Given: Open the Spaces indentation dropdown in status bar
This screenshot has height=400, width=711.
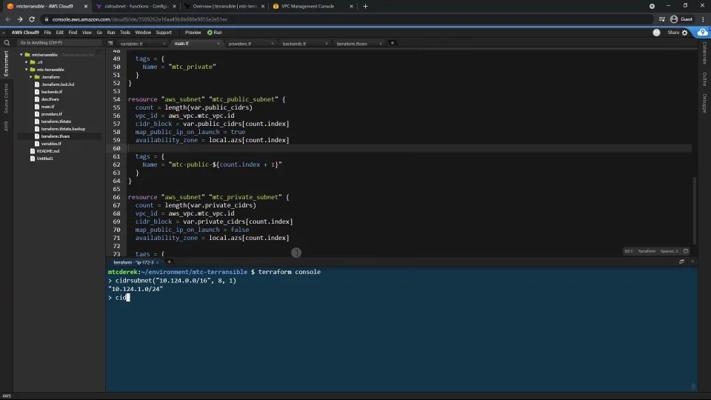Looking at the screenshot, I should pyautogui.click(x=669, y=251).
